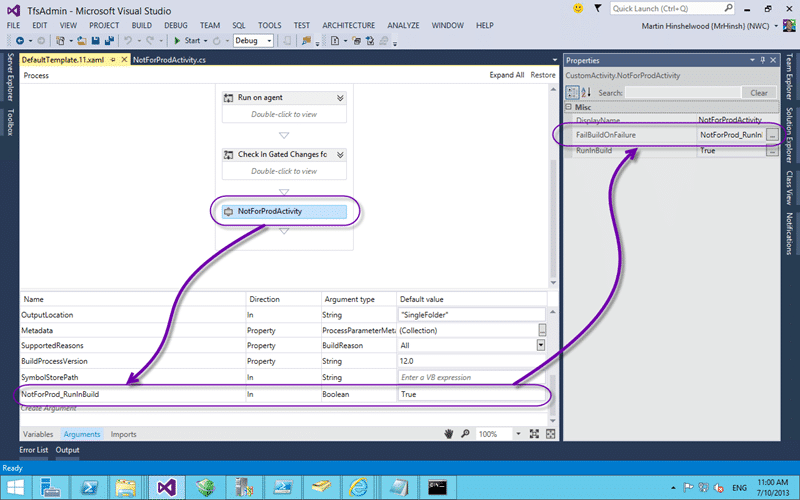Click the pan hand icon in the designer
This screenshot has width=800, height=500.
(x=448, y=434)
